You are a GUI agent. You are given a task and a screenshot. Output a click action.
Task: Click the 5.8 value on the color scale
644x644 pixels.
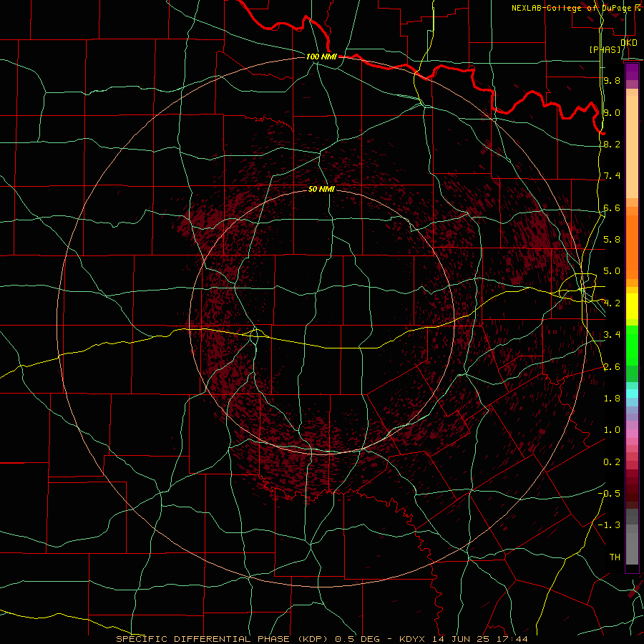pyautogui.click(x=612, y=240)
